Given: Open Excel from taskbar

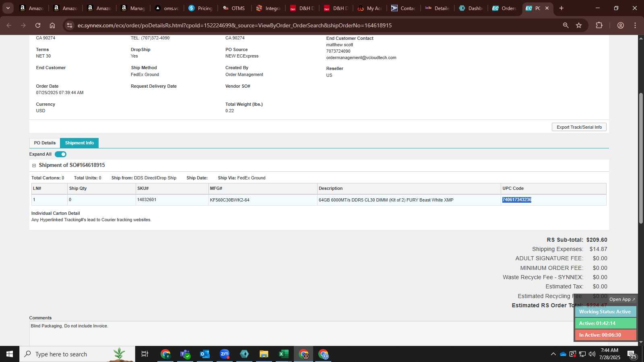Looking at the screenshot, I should coord(284,354).
